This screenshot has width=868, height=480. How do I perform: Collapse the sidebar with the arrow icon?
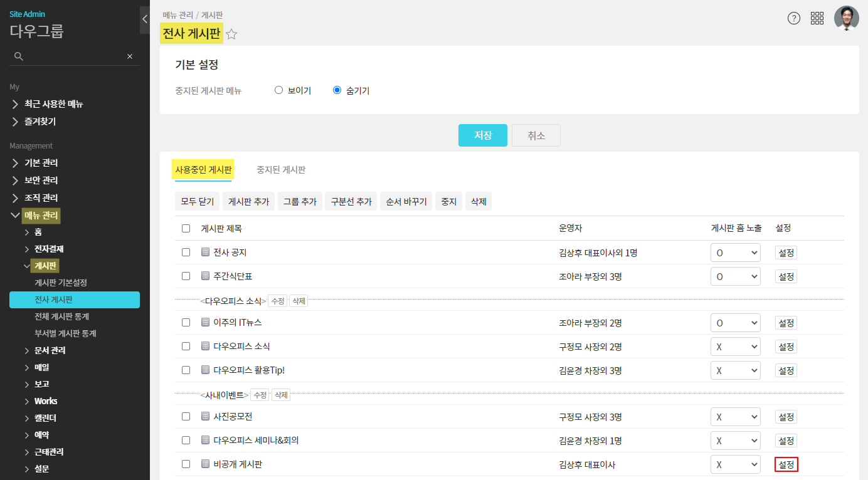pyautogui.click(x=145, y=19)
